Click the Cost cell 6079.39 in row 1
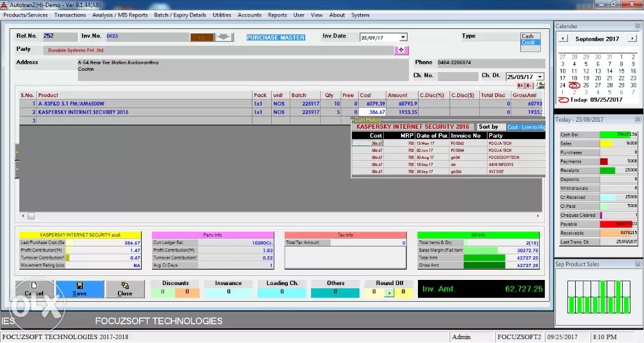This screenshot has width=644, height=343. point(372,104)
